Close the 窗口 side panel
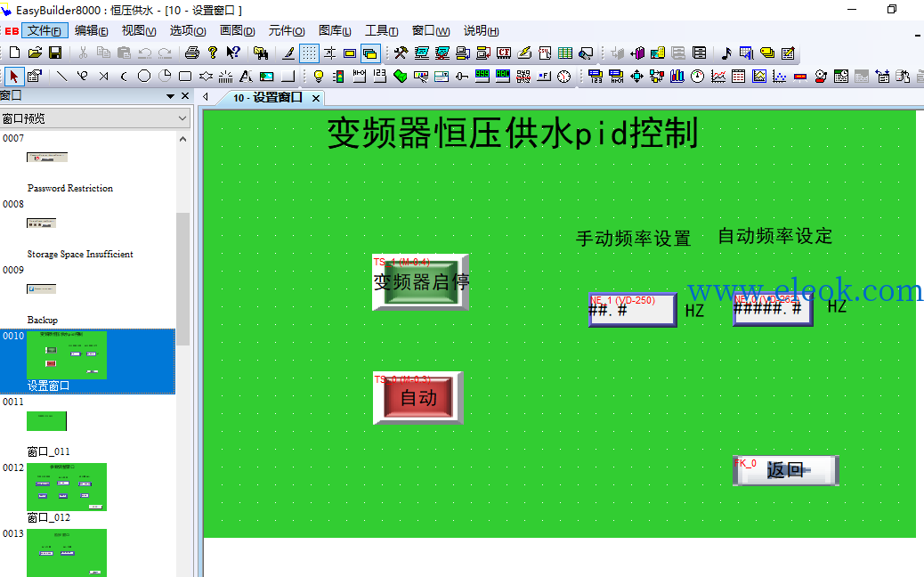This screenshot has width=924, height=577. point(185,95)
